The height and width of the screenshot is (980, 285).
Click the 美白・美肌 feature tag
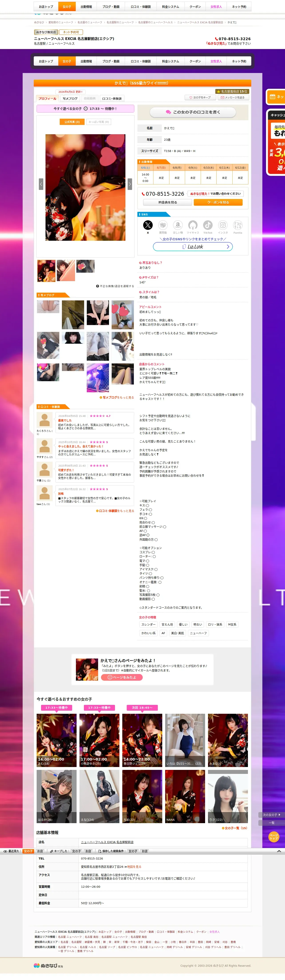(177, 633)
